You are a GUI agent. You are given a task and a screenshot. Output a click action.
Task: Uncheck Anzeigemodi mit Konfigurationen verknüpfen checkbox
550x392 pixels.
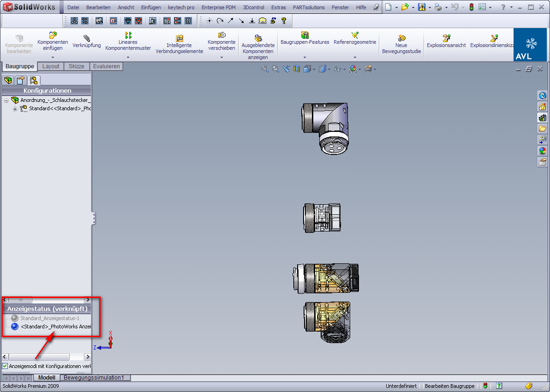tap(5, 366)
